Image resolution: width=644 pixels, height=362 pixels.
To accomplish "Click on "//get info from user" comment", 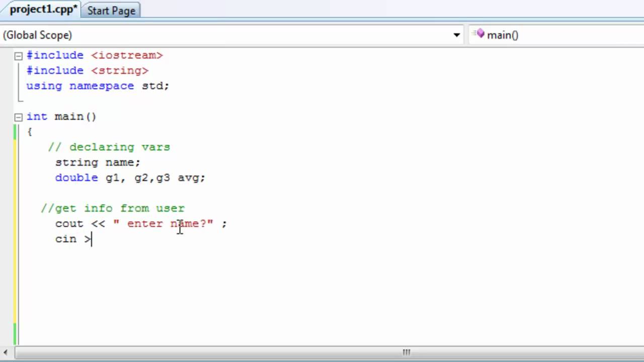I will tap(113, 208).
